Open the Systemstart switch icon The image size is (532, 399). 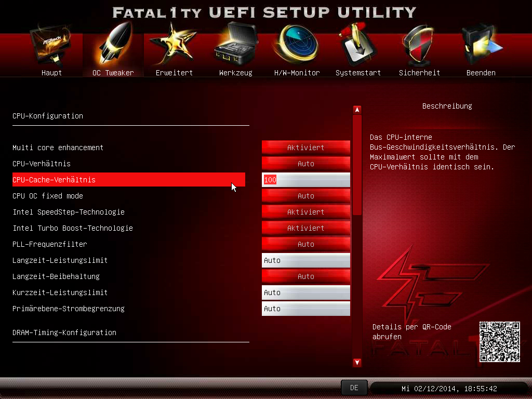click(x=357, y=45)
